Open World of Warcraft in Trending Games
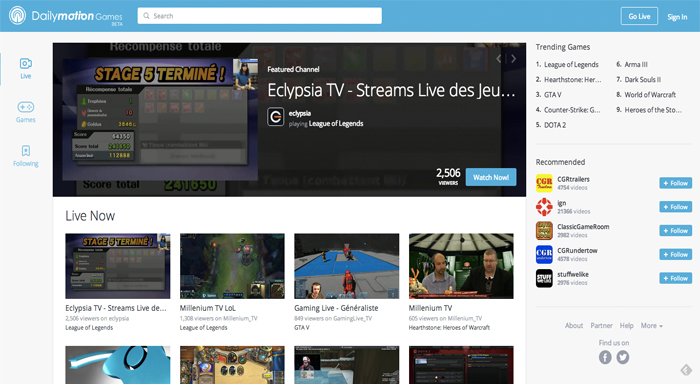 coord(650,95)
